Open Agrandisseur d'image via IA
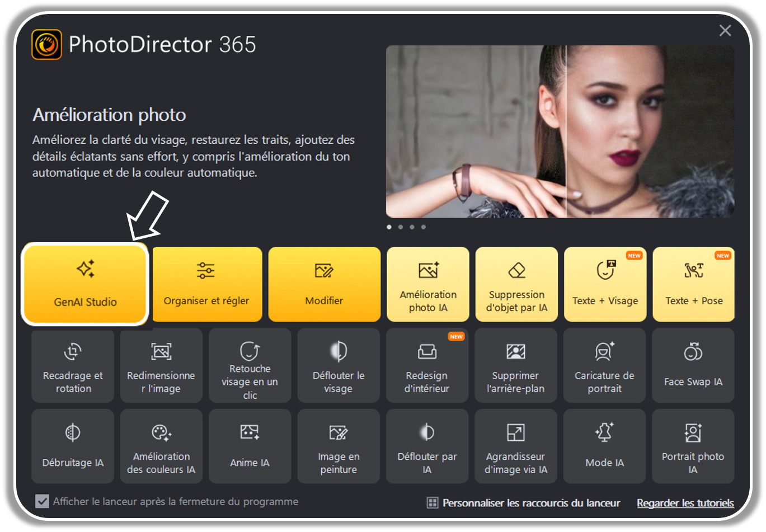The width and height of the screenshot is (766, 532). point(516,446)
